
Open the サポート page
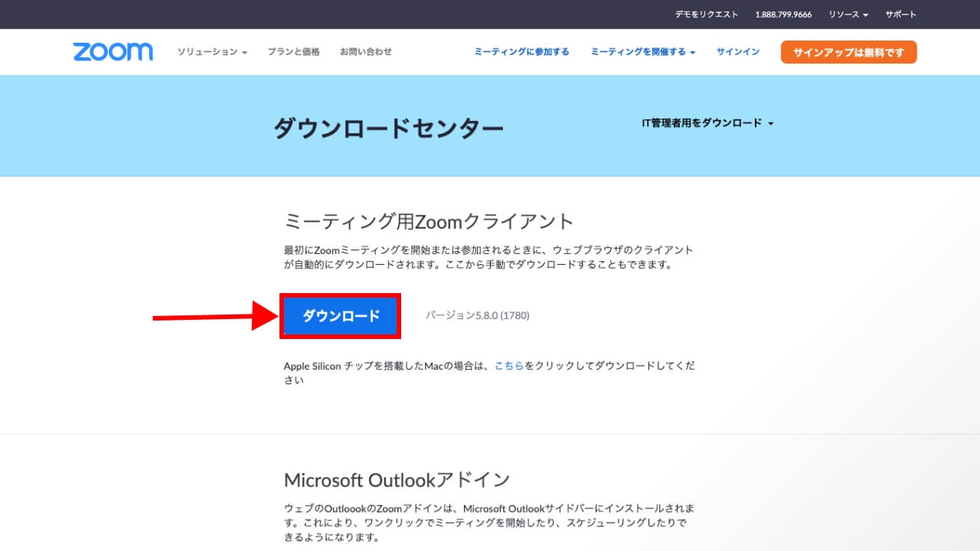(900, 15)
